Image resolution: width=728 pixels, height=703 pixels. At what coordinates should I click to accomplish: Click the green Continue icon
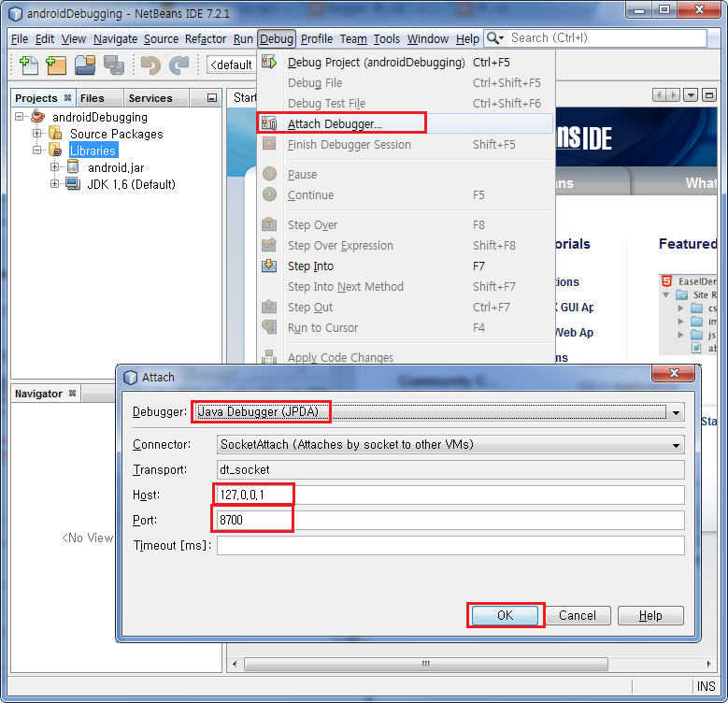tap(269, 194)
